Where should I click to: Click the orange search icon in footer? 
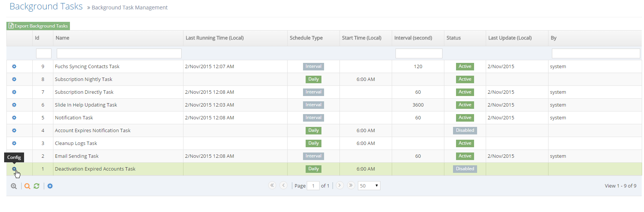pos(27,186)
